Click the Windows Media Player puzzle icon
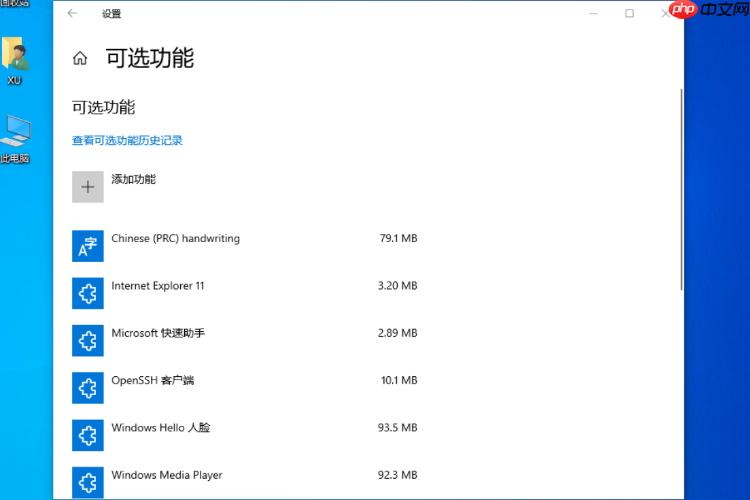Image resolution: width=750 pixels, height=500 pixels. pos(88,483)
